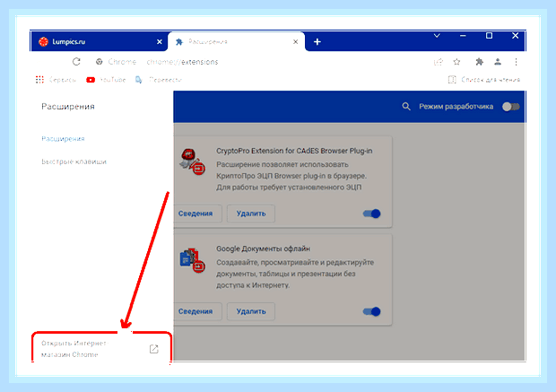Click the search extensions magnifier icon
This screenshot has height=392, width=556.
406,107
